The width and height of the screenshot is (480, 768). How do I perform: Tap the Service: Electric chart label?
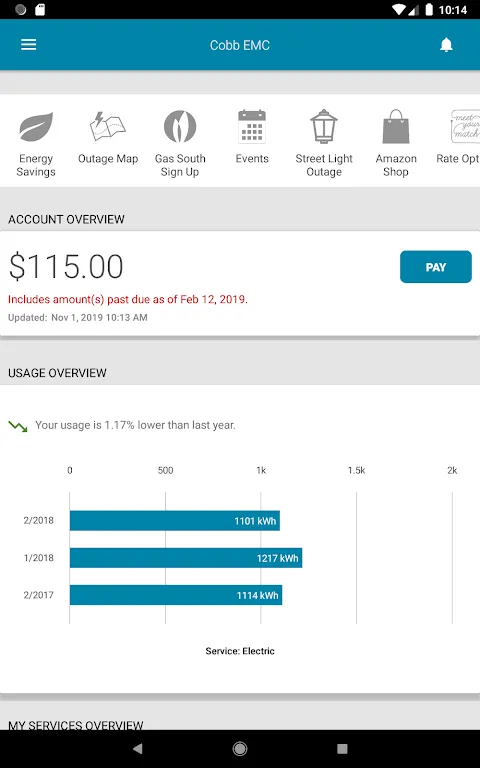pyautogui.click(x=240, y=651)
